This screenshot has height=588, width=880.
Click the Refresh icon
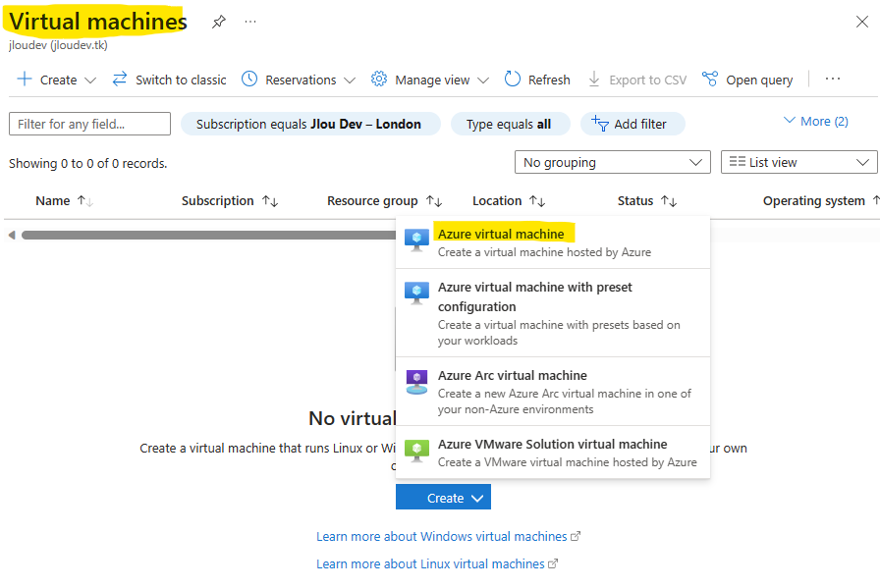(x=513, y=80)
